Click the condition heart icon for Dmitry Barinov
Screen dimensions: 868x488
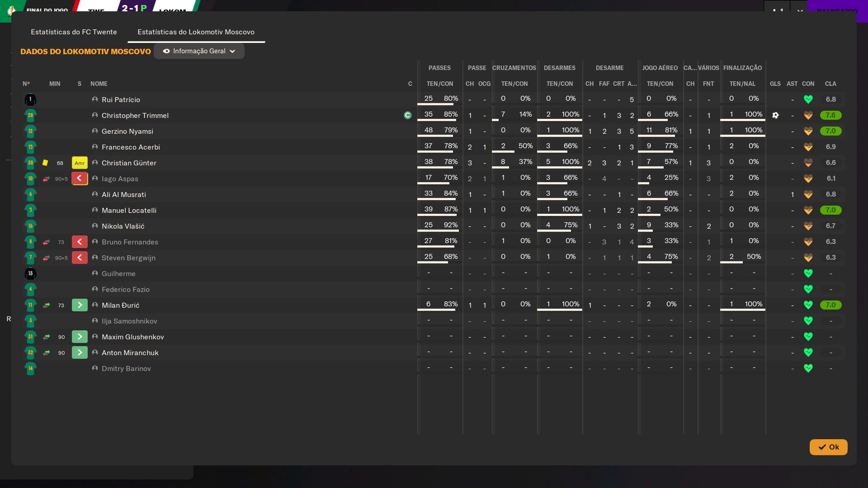pyautogui.click(x=808, y=368)
